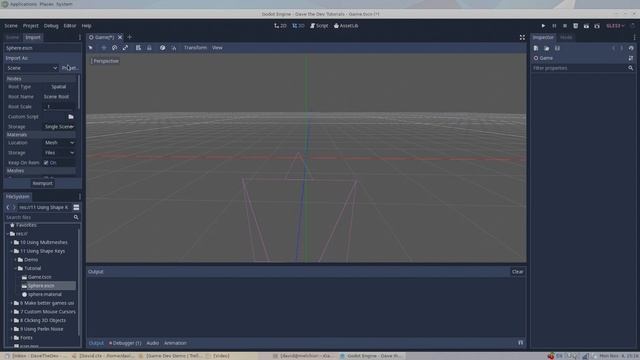Image resolution: width=640 pixels, height=360 pixels.
Task: Click the list-select toolbar icon
Action: coord(138,48)
